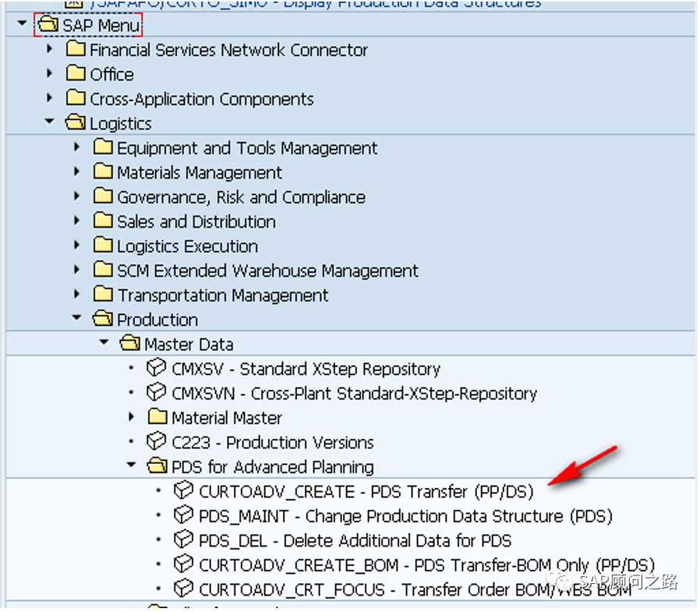Select Financial Services Network Connector folder label
Viewport: 700px width, 612px height.
pos(228,50)
